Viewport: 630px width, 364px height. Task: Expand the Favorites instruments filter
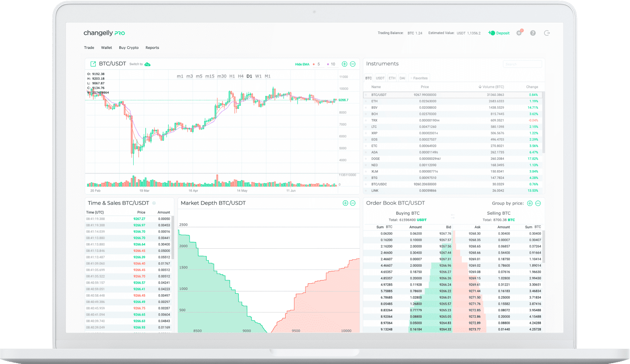(x=419, y=78)
